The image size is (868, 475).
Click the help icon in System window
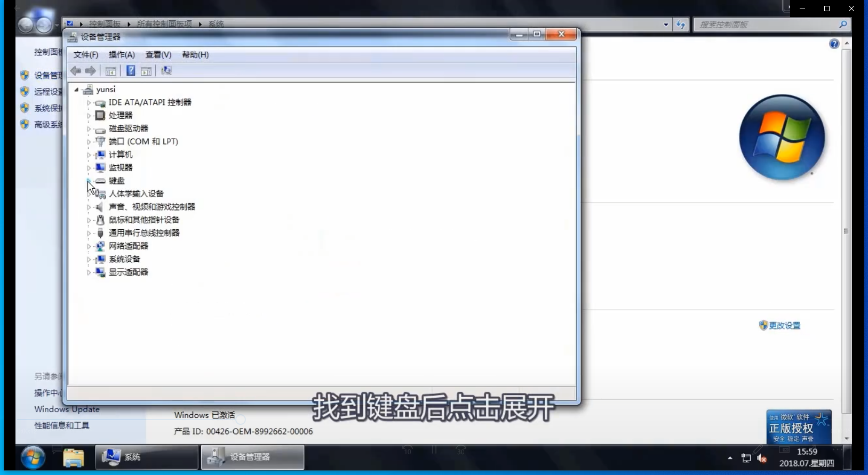(834, 44)
